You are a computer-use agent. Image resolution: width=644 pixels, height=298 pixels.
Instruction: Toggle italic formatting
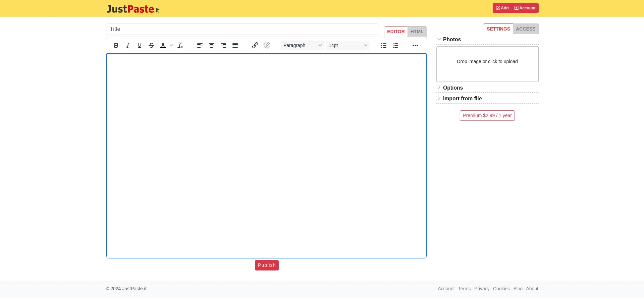click(x=128, y=45)
